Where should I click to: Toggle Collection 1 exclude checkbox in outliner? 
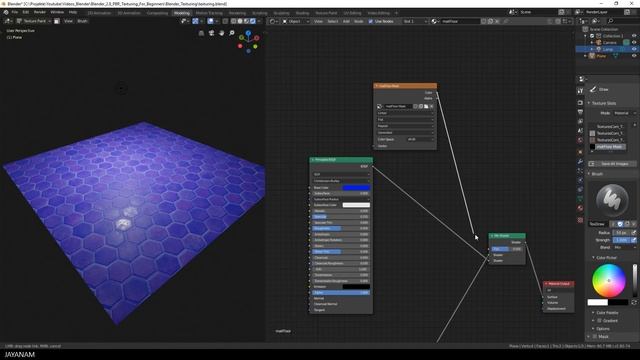(x=592, y=36)
